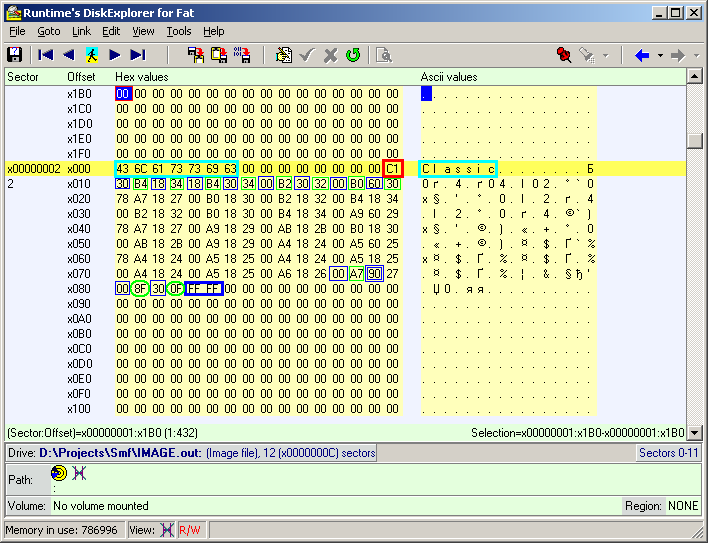Open the Goto menu

pos(49,31)
